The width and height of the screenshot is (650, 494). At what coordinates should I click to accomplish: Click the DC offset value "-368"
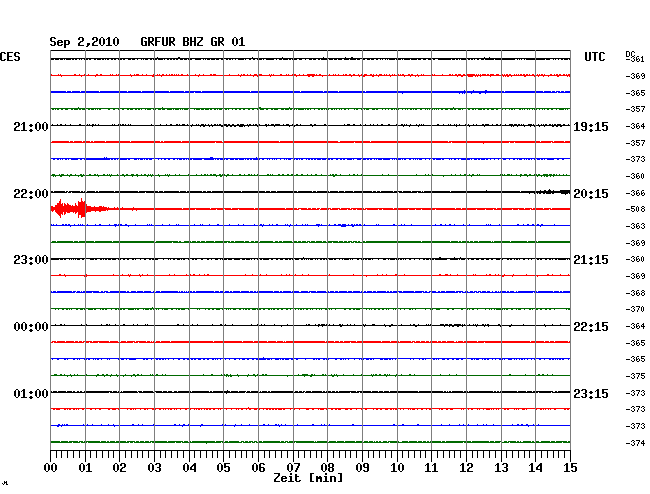(635, 293)
